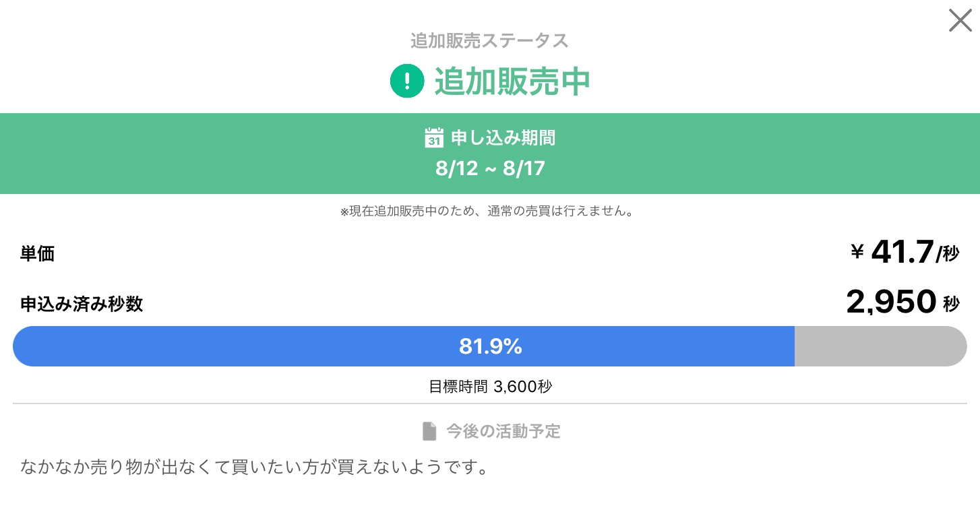The image size is (980, 516).
Task: Click the 目標時間 3,600秒 target text
Action: click(x=491, y=387)
